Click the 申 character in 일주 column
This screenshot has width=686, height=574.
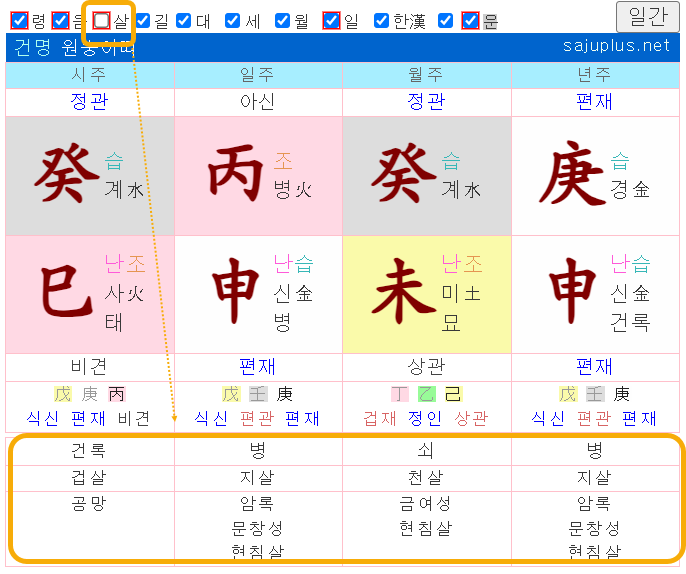[235, 294]
